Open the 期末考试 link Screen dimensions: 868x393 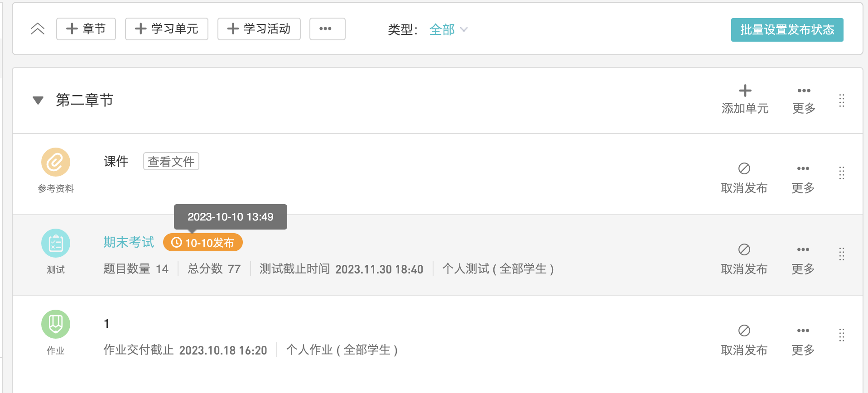[x=129, y=242]
